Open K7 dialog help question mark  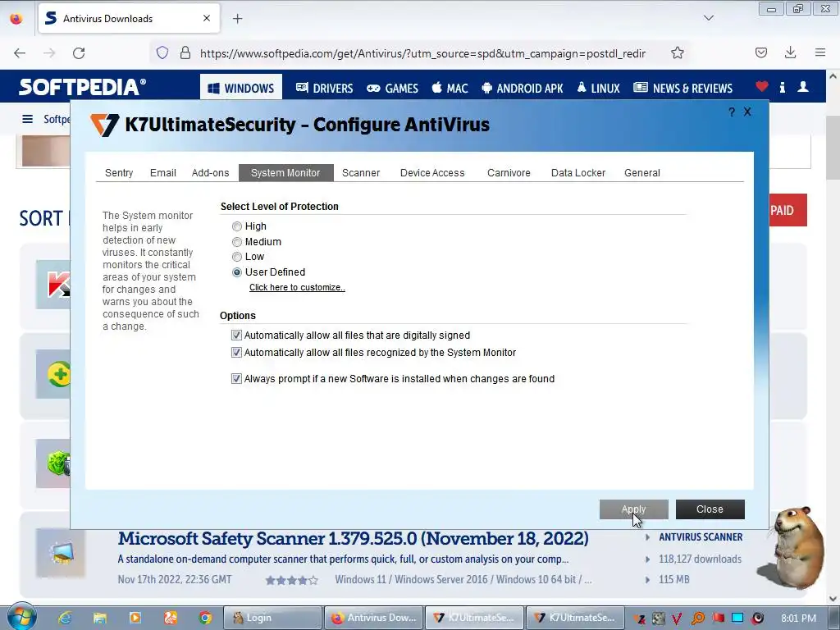732,112
